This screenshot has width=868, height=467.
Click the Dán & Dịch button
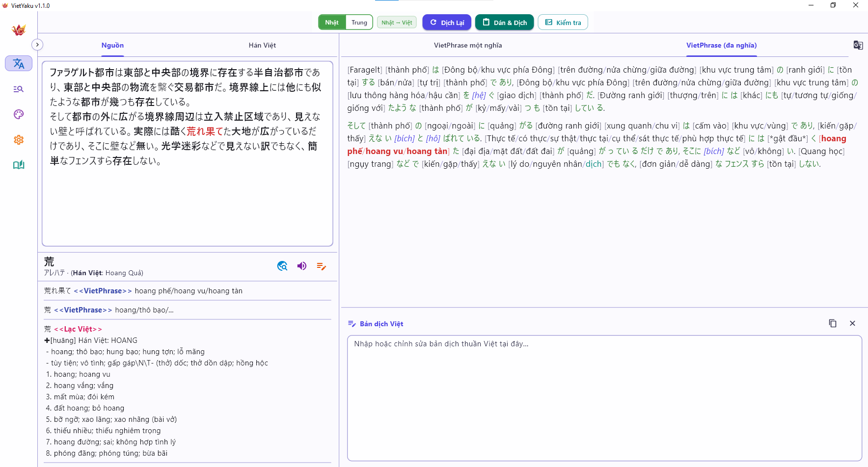click(x=505, y=23)
